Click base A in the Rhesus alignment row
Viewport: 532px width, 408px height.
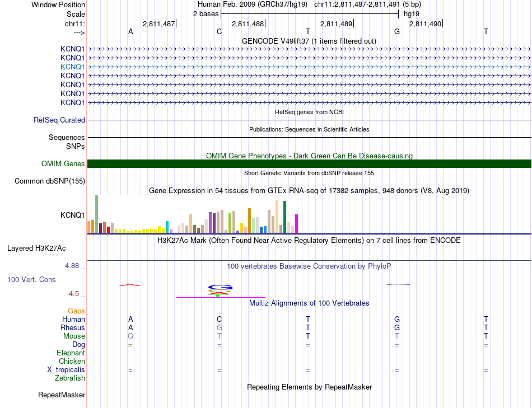[x=130, y=328]
